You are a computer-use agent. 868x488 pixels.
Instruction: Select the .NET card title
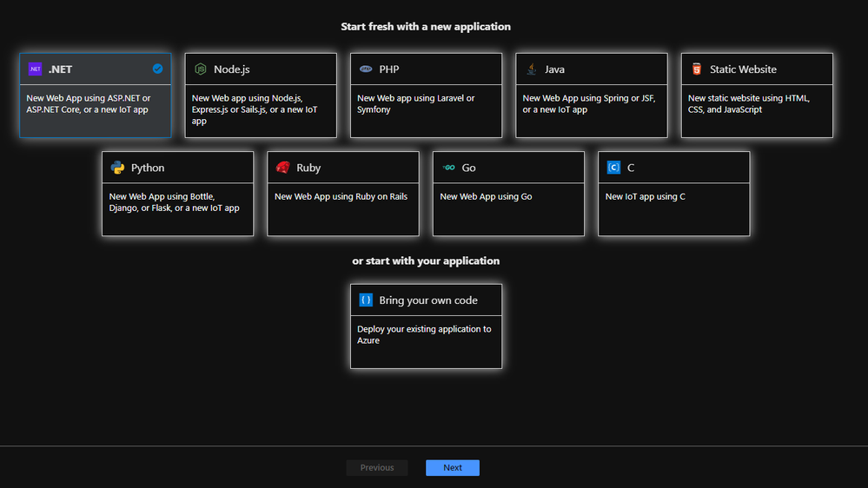(60, 69)
